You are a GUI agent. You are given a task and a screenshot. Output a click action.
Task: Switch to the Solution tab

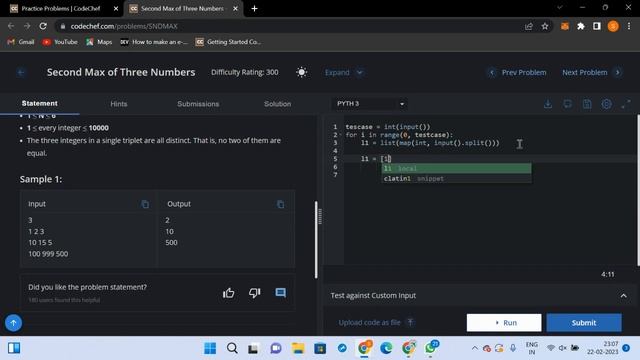(x=278, y=104)
